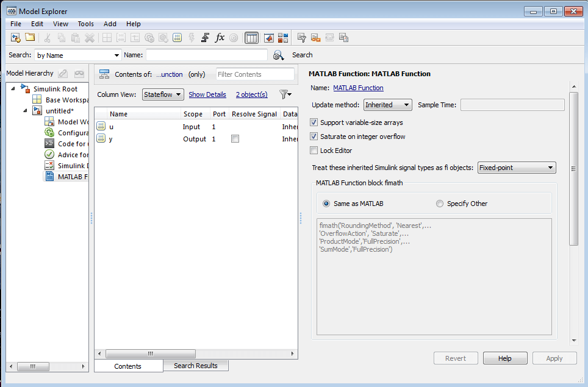This screenshot has width=588, height=387.
Task: Click the ...unction contents path link
Action: (x=170, y=74)
